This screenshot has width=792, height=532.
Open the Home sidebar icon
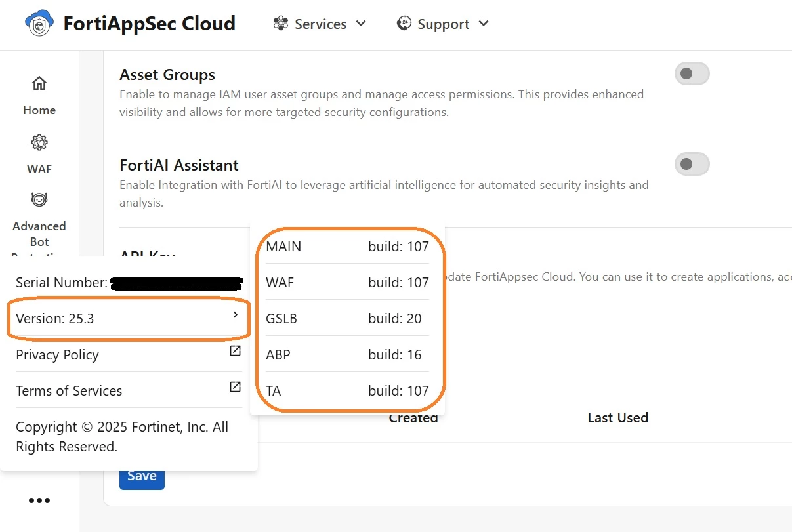(x=39, y=83)
